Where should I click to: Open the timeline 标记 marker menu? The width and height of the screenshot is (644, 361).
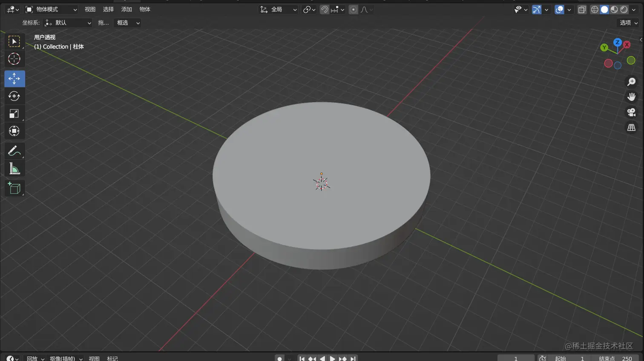pos(112,358)
